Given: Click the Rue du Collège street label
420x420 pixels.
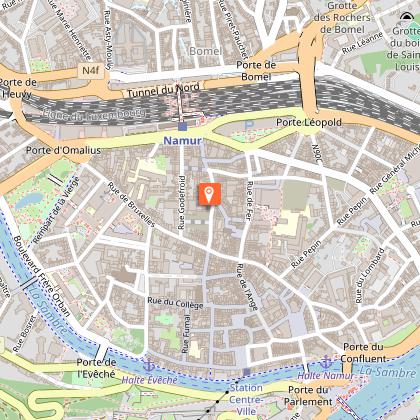Looking at the screenshot, I should (x=175, y=303).
